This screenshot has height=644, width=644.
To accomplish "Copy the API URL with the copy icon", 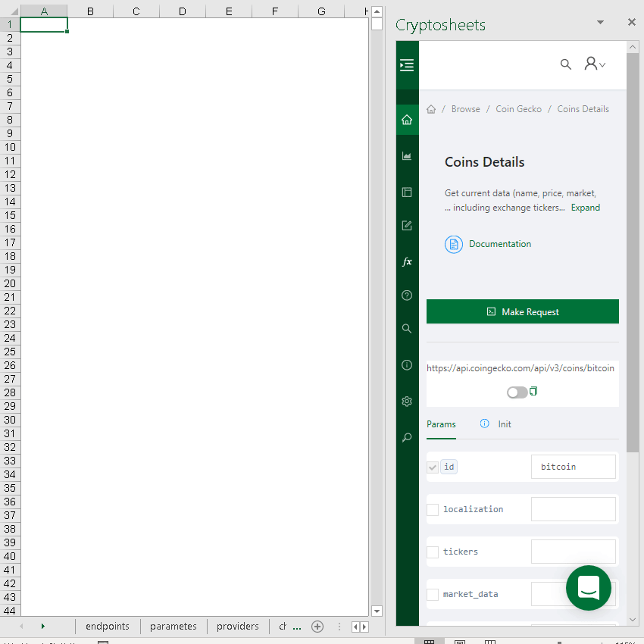I will click(x=533, y=392).
